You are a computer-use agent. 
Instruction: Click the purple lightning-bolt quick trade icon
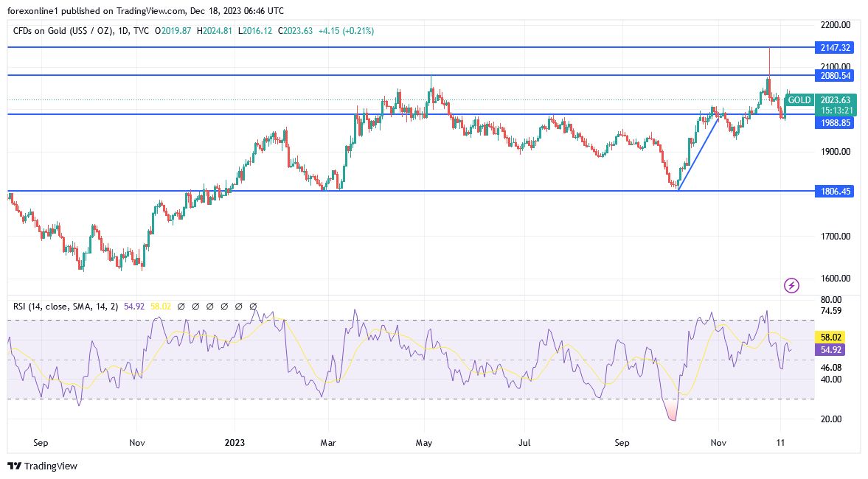pyautogui.click(x=791, y=284)
